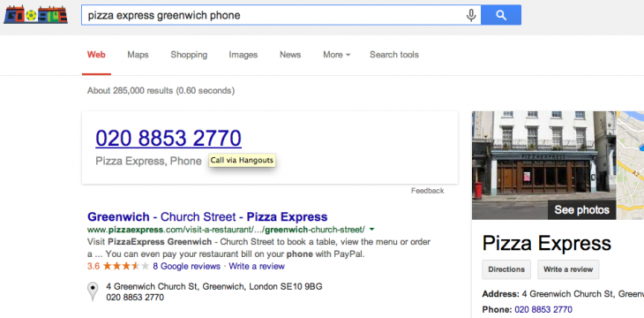Open See photos on restaurant image
The width and height of the screenshot is (644, 318).
click(582, 210)
